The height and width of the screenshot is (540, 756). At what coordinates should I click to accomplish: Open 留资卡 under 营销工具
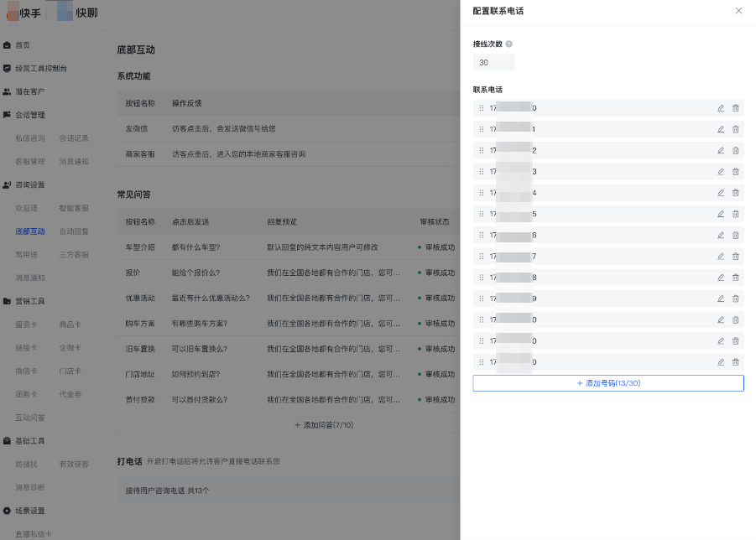(x=26, y=325)
